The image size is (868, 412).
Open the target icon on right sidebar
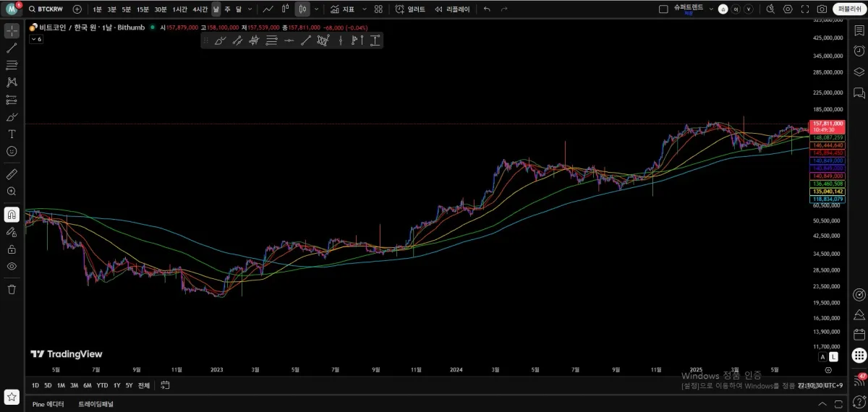click(859, 294)
